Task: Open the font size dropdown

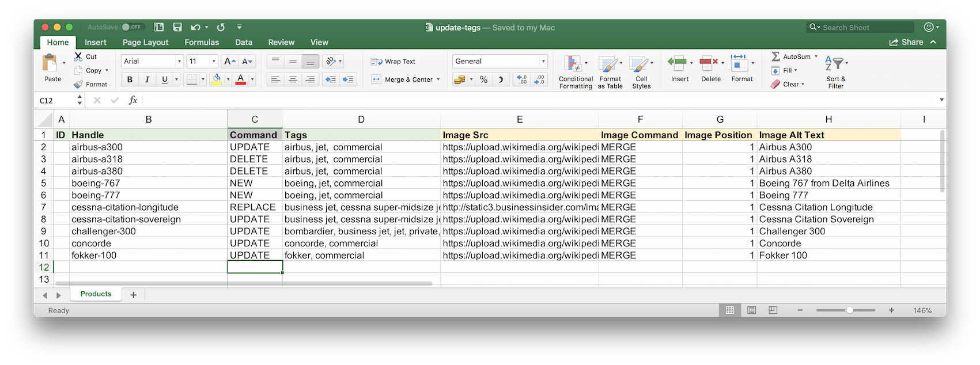Action: click(214, 61)
